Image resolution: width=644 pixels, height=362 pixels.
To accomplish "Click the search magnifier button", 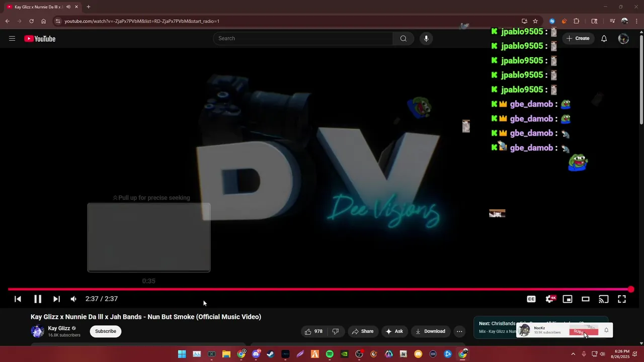I will pos(403,39).
